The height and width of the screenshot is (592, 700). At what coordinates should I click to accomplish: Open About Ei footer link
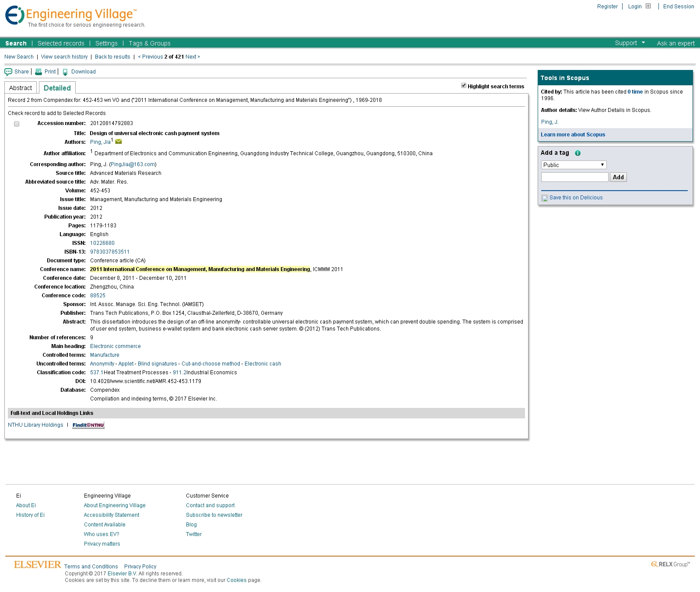point(26,505)
